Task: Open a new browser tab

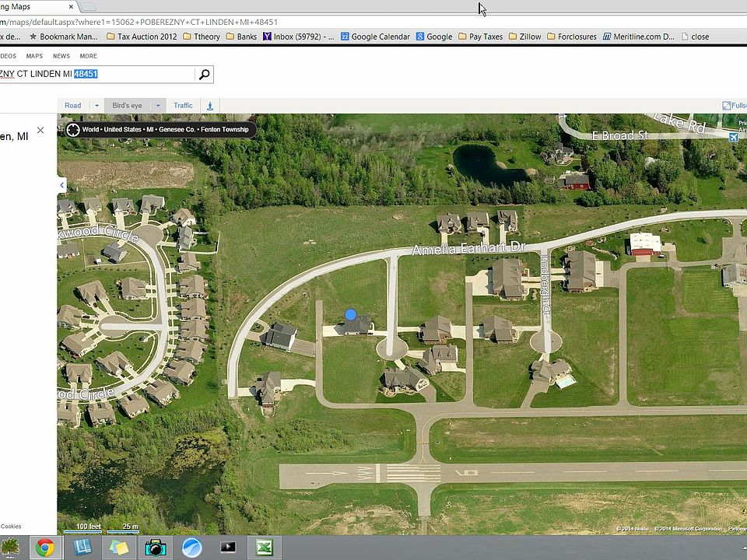Action: 89,7
